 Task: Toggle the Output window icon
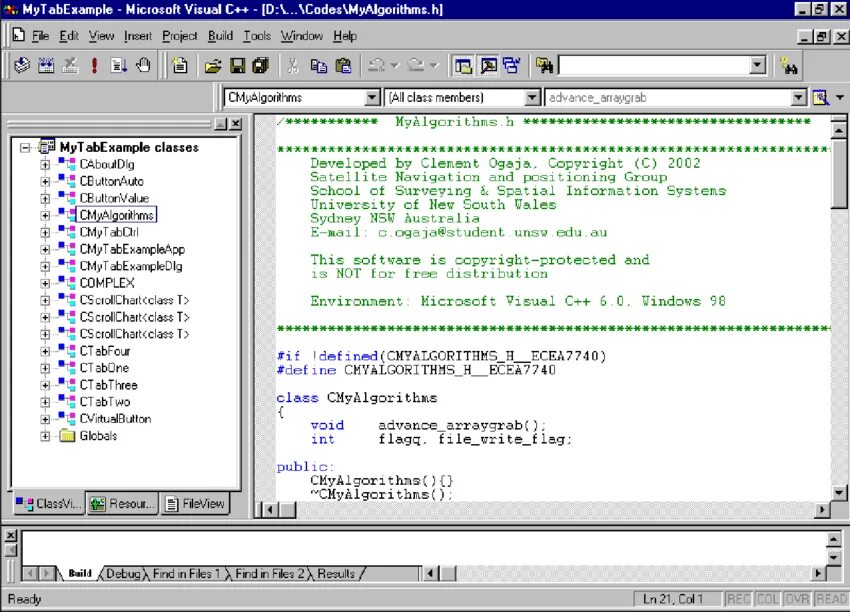click(x=488, y=66)
